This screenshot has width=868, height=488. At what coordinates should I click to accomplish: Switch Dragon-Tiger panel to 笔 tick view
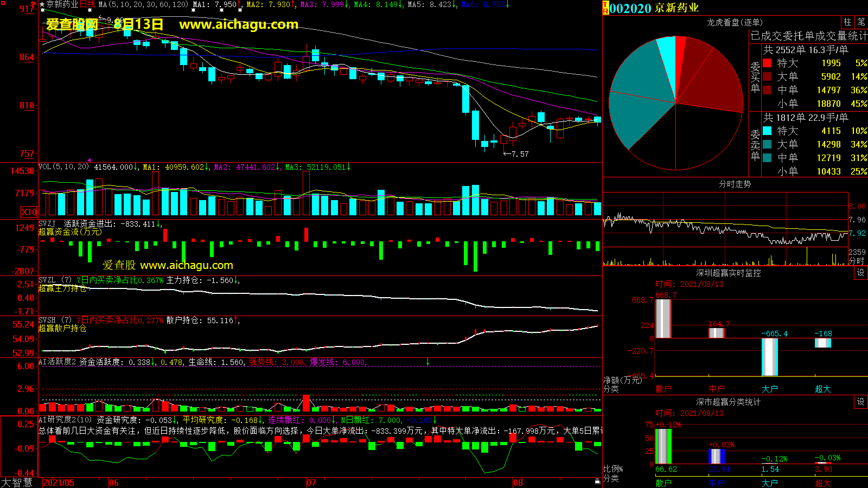click(x=861, y=22)
